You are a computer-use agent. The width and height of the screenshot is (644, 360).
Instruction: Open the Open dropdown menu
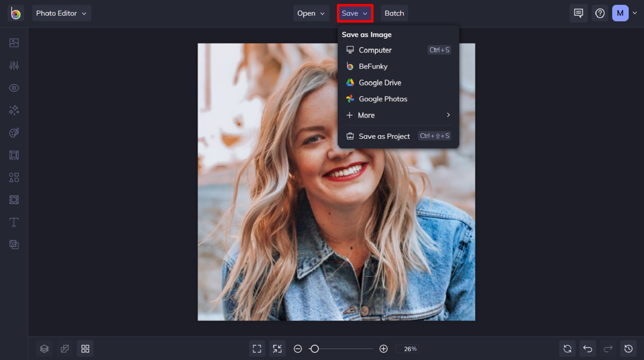tap(311, 13)
